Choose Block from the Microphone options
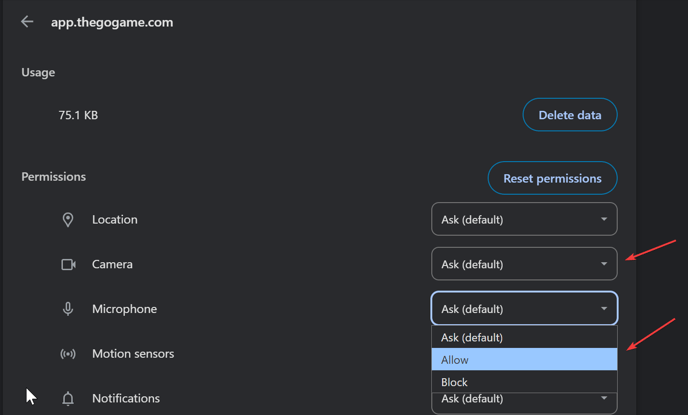The width and height of the screenshot is (688, 415). [x=524, y=382]
